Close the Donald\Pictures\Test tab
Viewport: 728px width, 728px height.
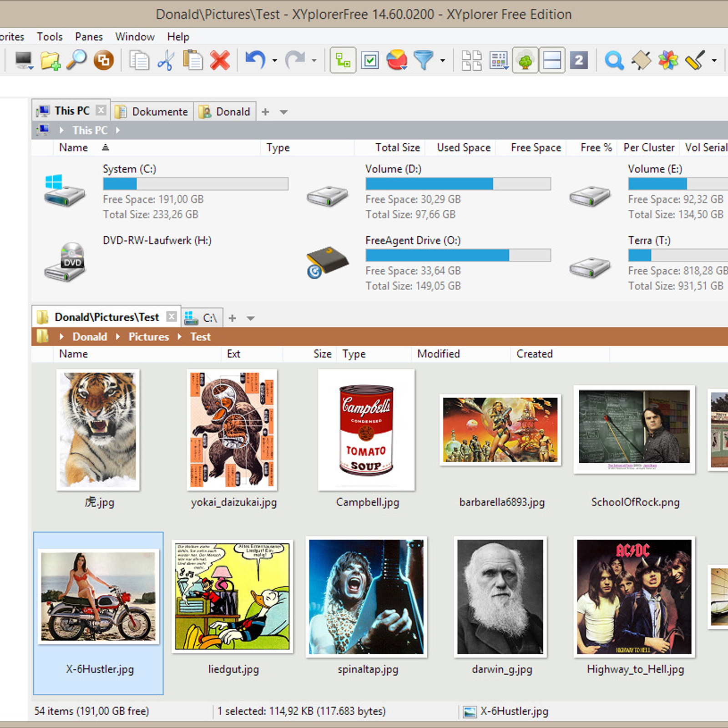coord(171,316)
